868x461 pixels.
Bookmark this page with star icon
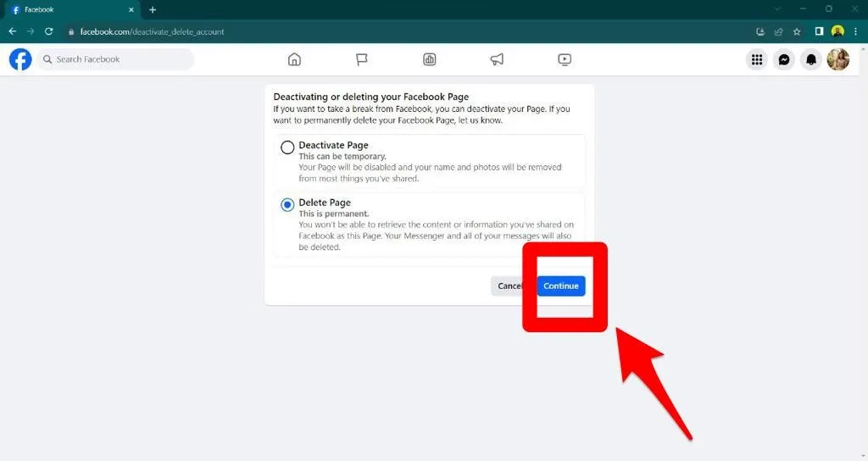(x=797, y=31)
